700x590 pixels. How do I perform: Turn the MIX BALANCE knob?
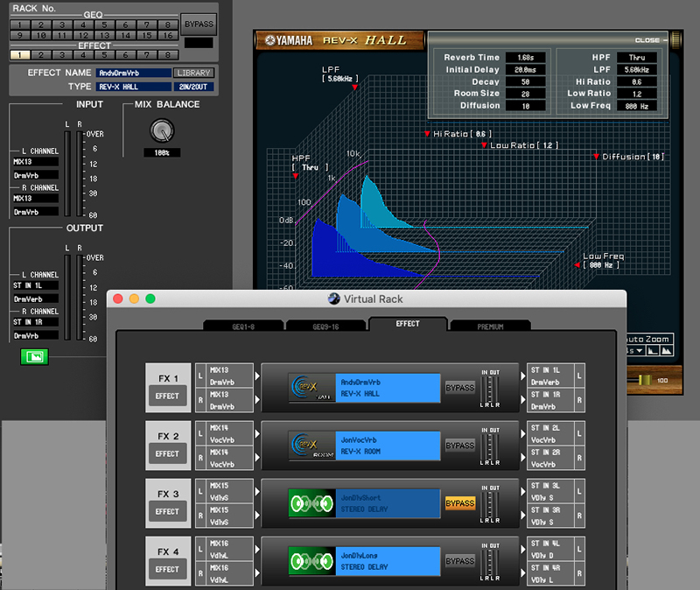point(162,130)
